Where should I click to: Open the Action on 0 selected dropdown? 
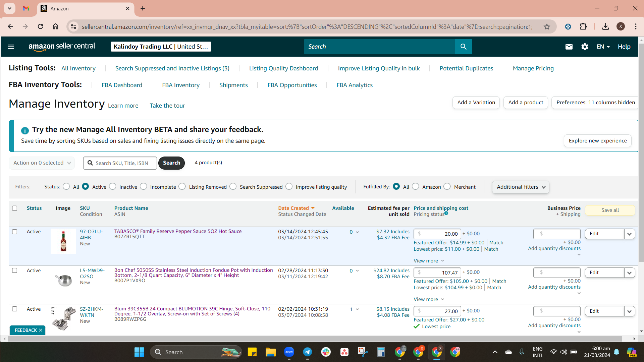[x=42, y=163]
